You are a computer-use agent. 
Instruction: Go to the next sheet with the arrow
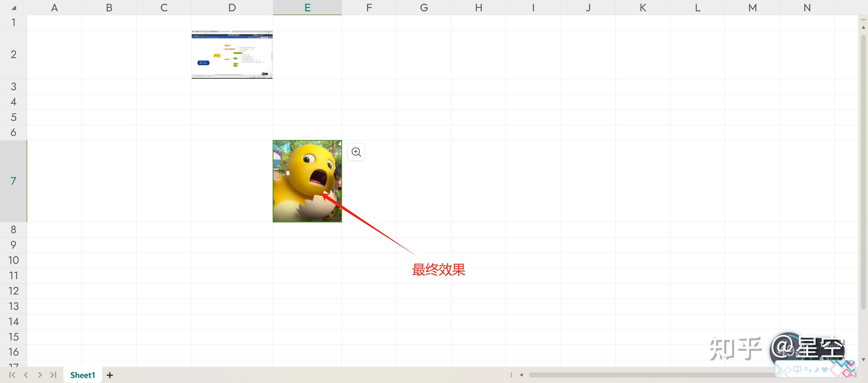(x=40, y=375)
